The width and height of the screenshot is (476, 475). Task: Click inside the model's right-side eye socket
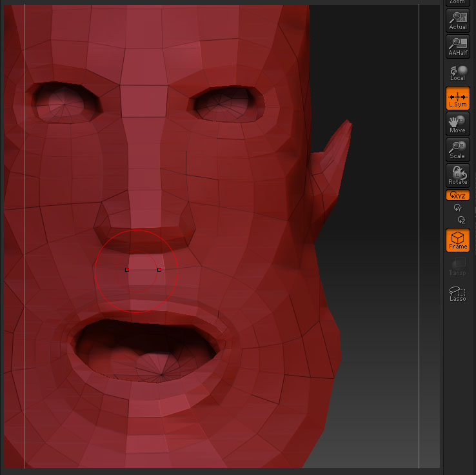tap(226, 103)
